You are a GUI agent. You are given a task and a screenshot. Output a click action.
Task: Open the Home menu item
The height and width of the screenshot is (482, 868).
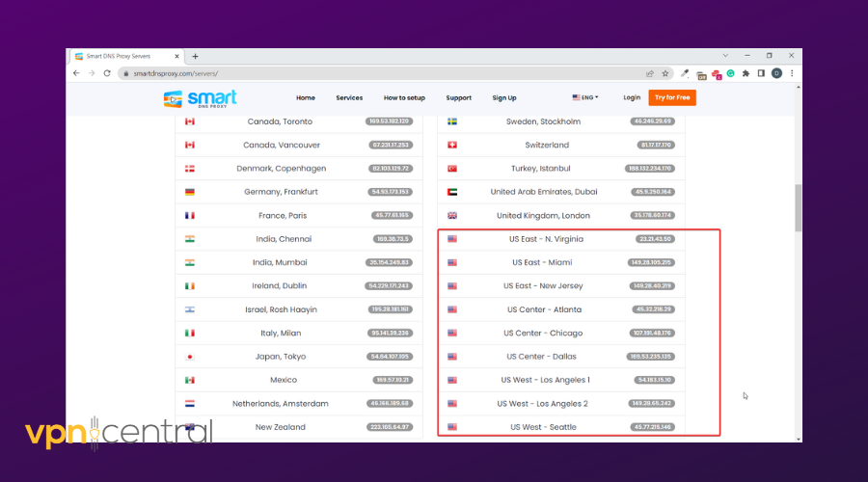click(x=306, y=98)
